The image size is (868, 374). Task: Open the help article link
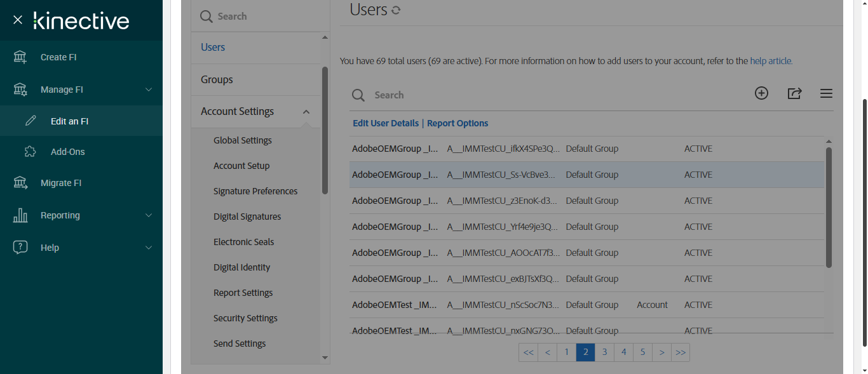(771, 61)
